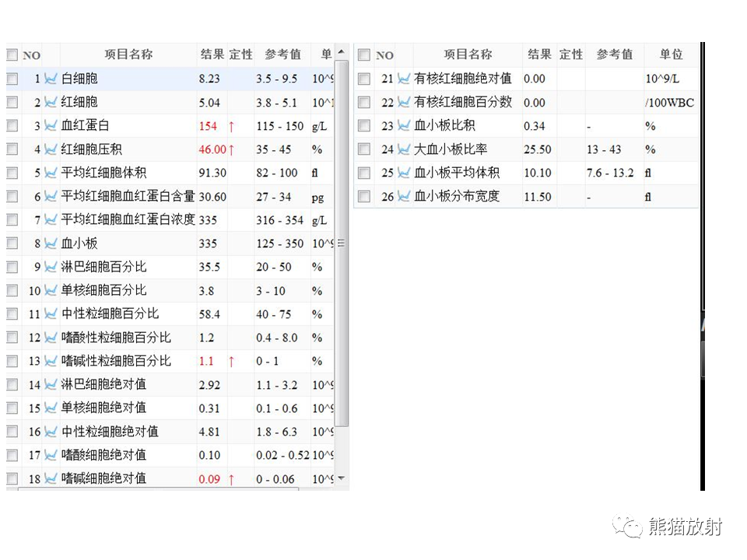Click chart icon for 嗜酸性粒细胞百分比

point(51,338)
